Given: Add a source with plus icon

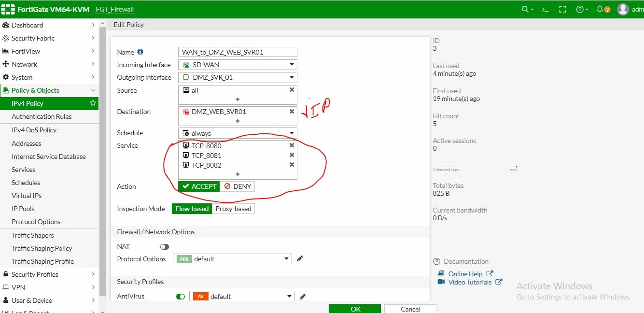Looking at the screenshot, I should click(x=238, y=100).
